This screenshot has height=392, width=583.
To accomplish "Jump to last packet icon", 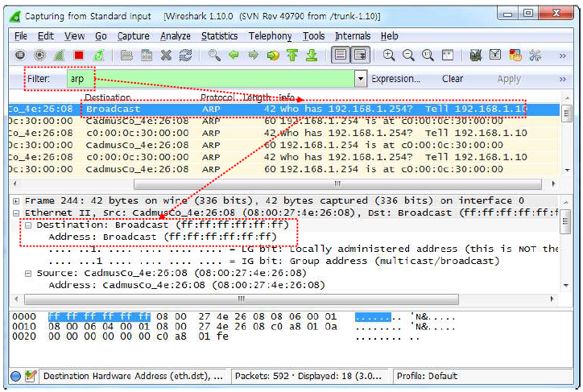I will (x=312, y=56).
